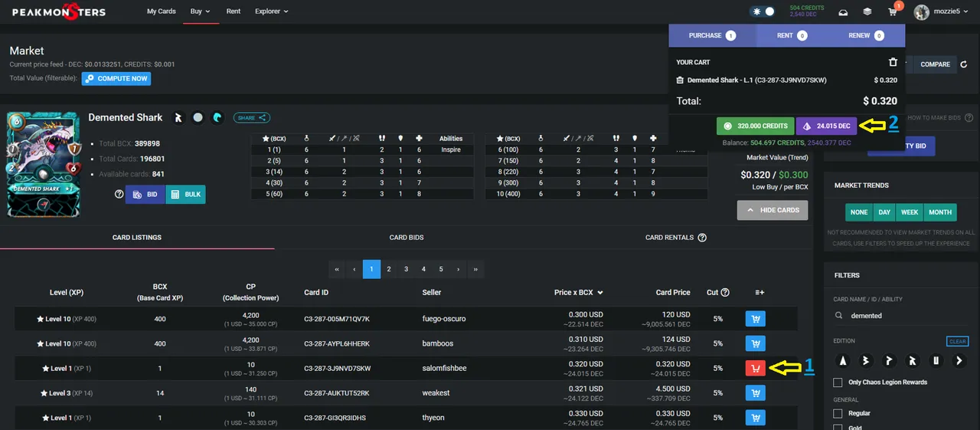Switch to the cart Rent tab

pyautogui.click(x=792, y=35)
